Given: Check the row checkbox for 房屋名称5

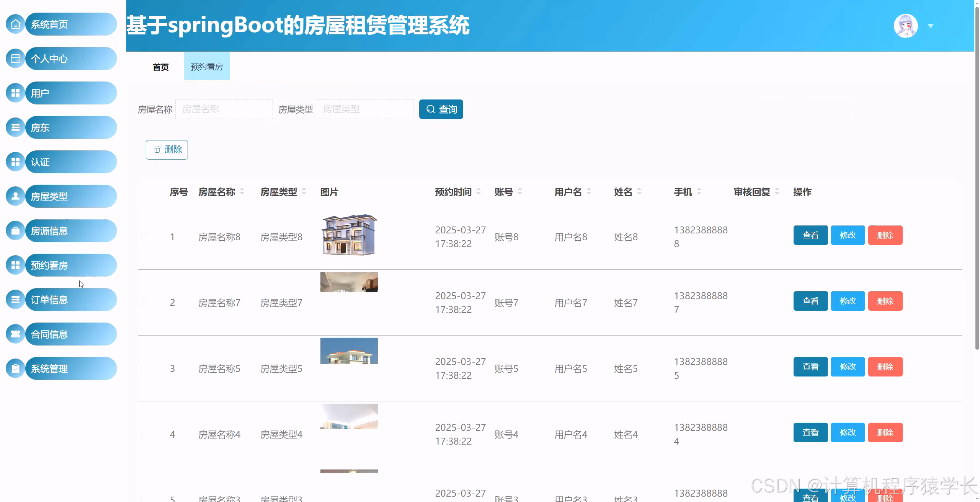Looking at the screenshot, I should click(145, 368).
